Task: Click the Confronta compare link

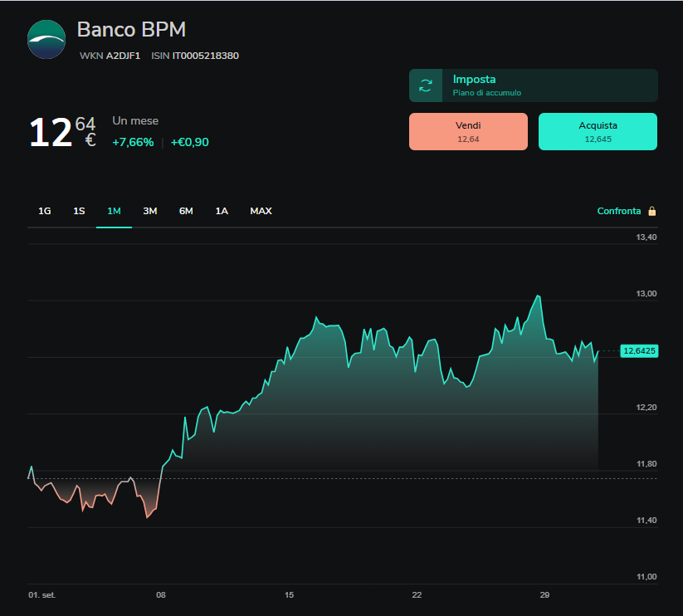Action: (619, 212)
